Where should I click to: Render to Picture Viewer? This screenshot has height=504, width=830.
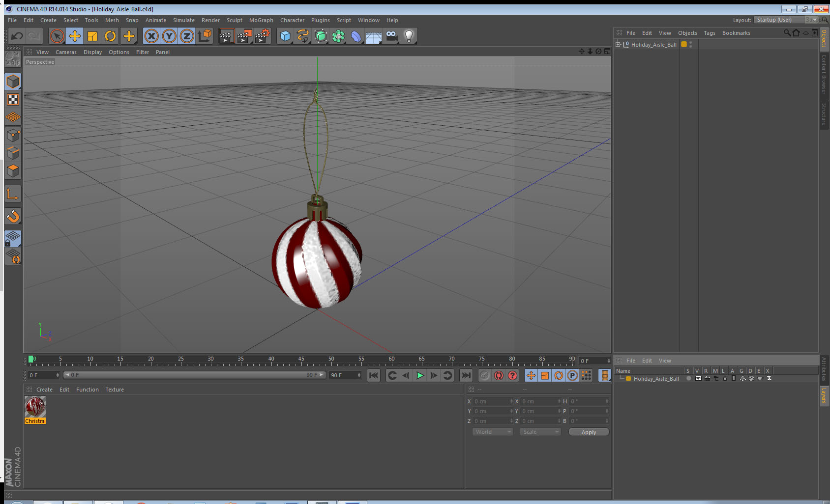pos(244,36)
